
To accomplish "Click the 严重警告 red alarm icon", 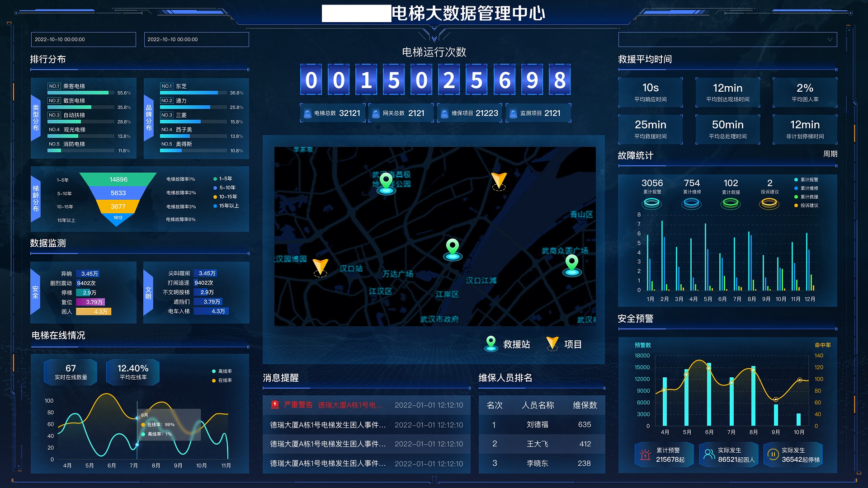I will click(x=274, y=404).
